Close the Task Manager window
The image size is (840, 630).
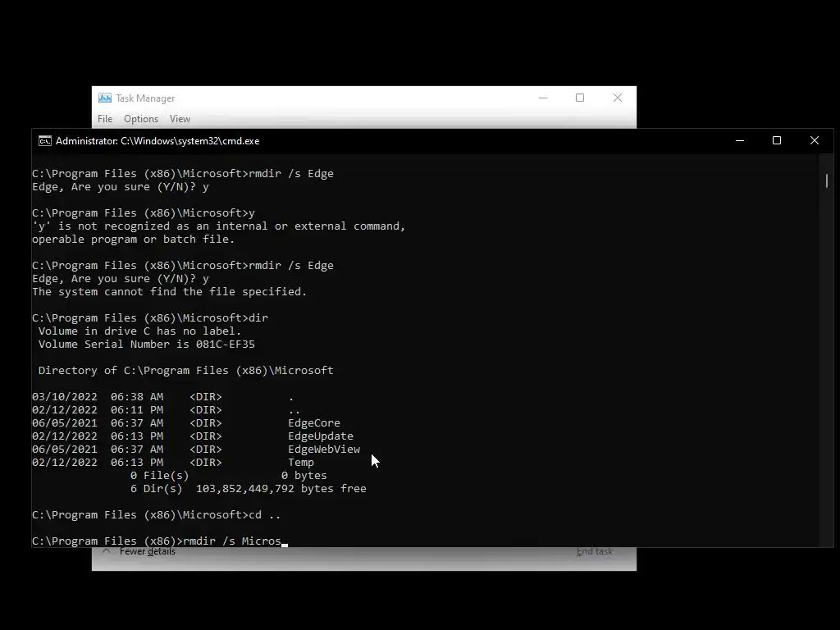618,98
